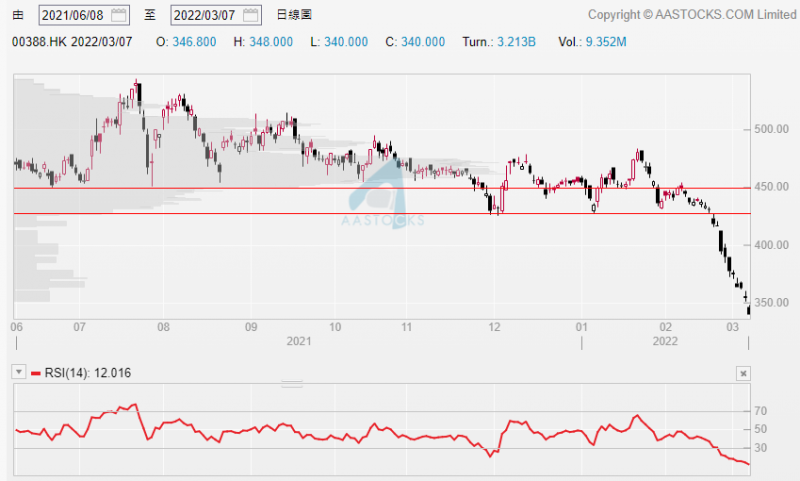
Task: Grab the resize handle above RSI panel
Action: [291, 384]
